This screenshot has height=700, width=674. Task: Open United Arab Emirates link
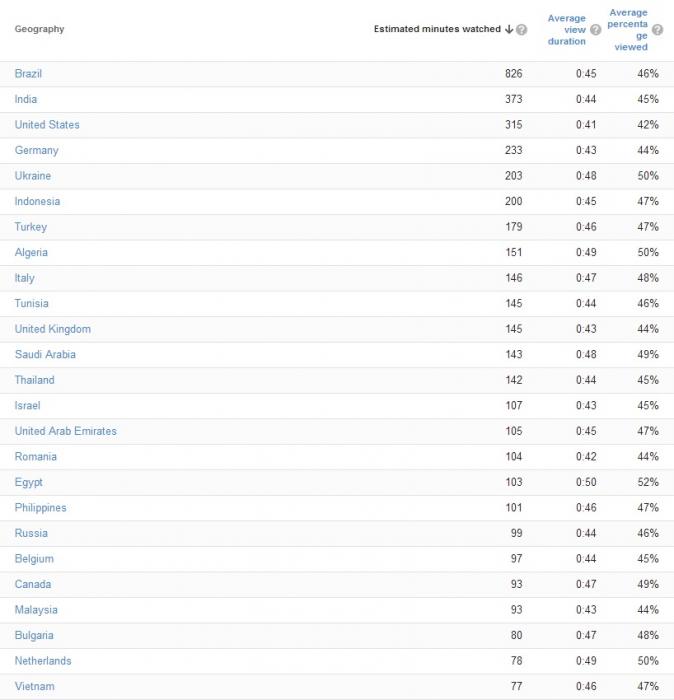[x=66, y=431]
